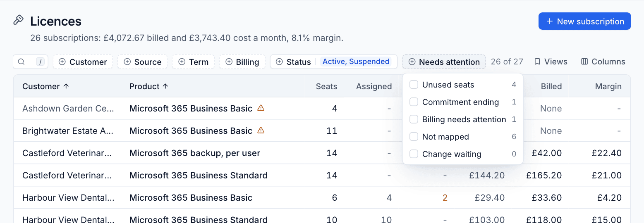This screenshot has height=223, width=644.
Task: Click the count 6 beside Not mapped
Action: [x=514, y=137]
